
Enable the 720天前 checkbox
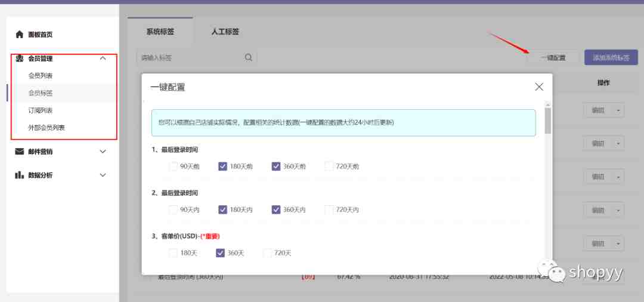click(329, 167)
